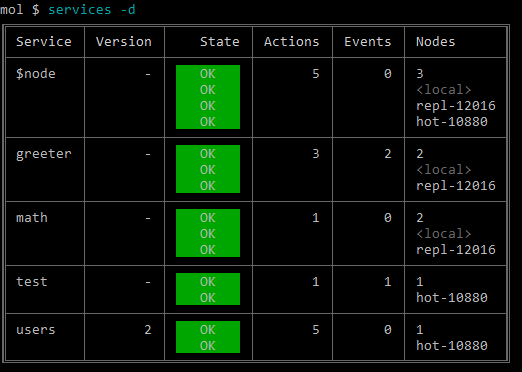Click the node count 1 in test row

[420, 282]
